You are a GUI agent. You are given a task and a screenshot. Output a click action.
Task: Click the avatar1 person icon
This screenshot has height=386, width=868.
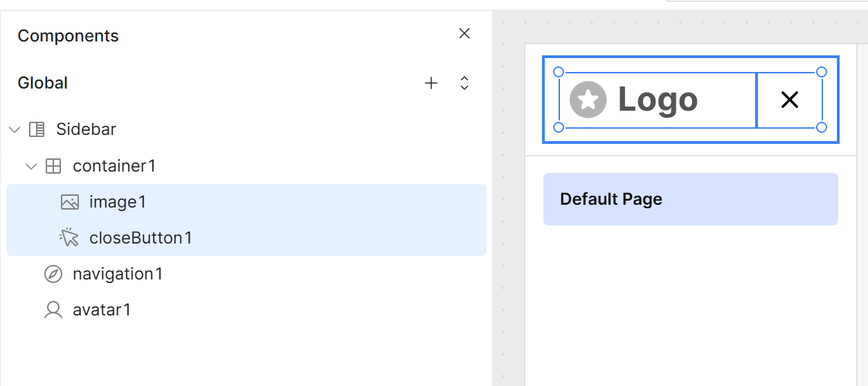coord(53,310)
